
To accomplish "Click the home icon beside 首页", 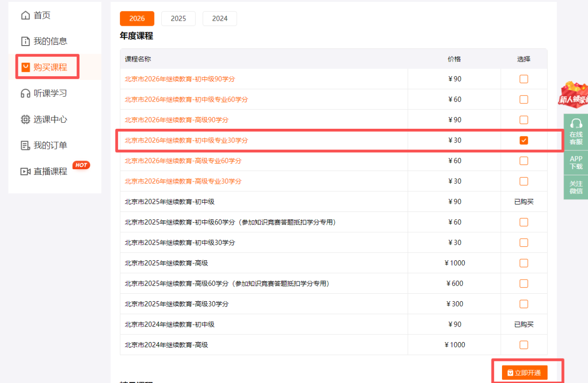I will click(26, 15).
